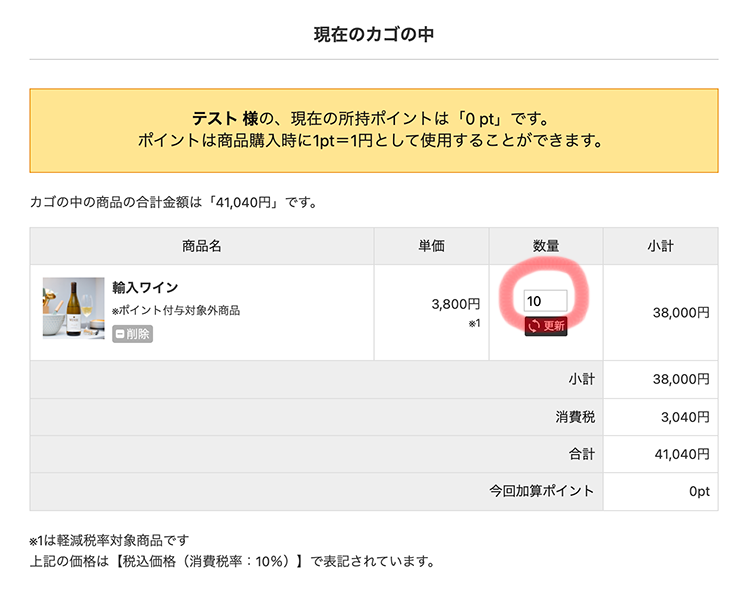Click the ※ポイント付与対象外商品 note

176,310
